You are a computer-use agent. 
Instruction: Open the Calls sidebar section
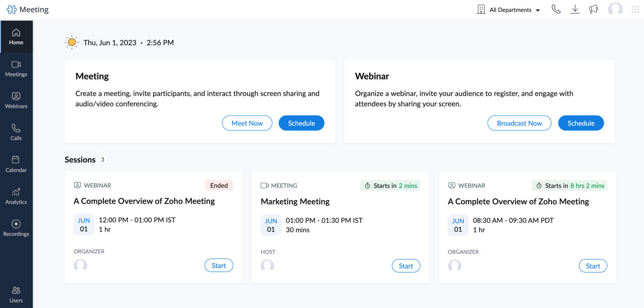(16, 133)
